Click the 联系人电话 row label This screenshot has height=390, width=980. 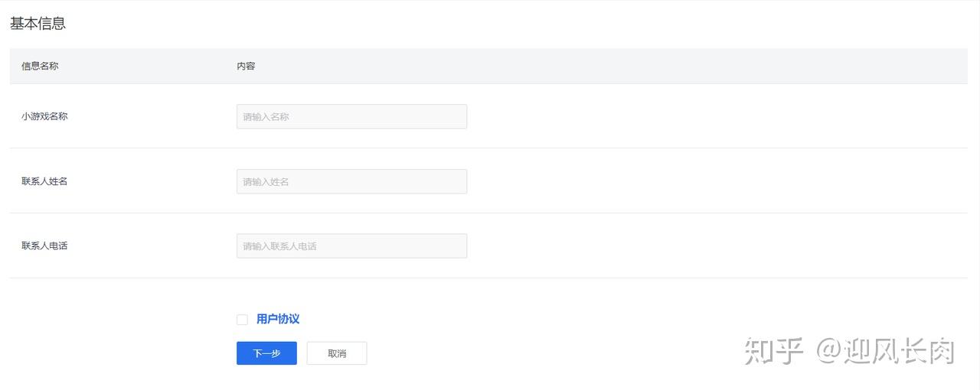pyautogui.click(x=44, y=245)
